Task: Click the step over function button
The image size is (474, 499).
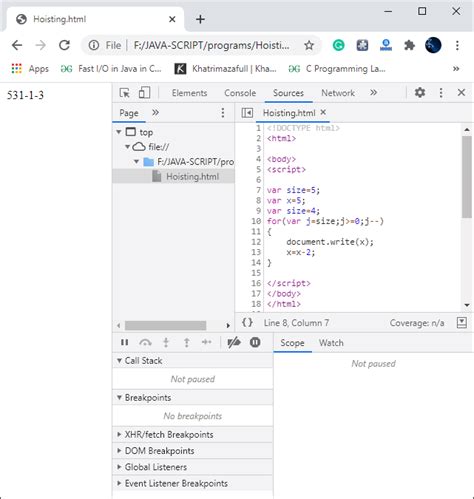Action: pyautogui.click(x=145, y=342)
